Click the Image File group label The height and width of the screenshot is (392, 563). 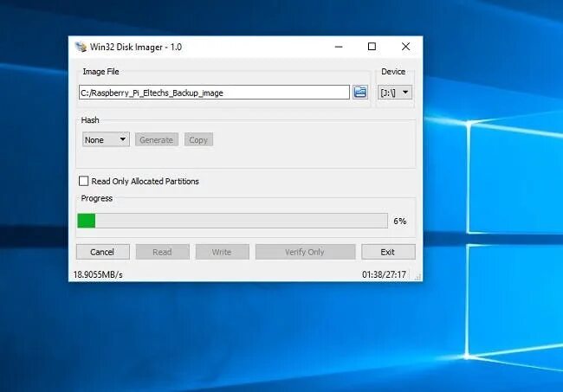100,71
